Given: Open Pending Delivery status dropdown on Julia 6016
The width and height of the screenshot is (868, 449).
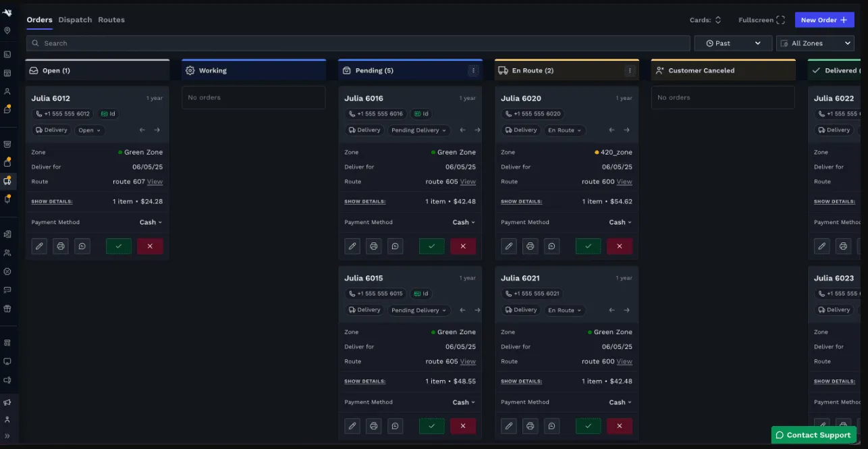Looking at the screenshot, I should coord(418,130).
